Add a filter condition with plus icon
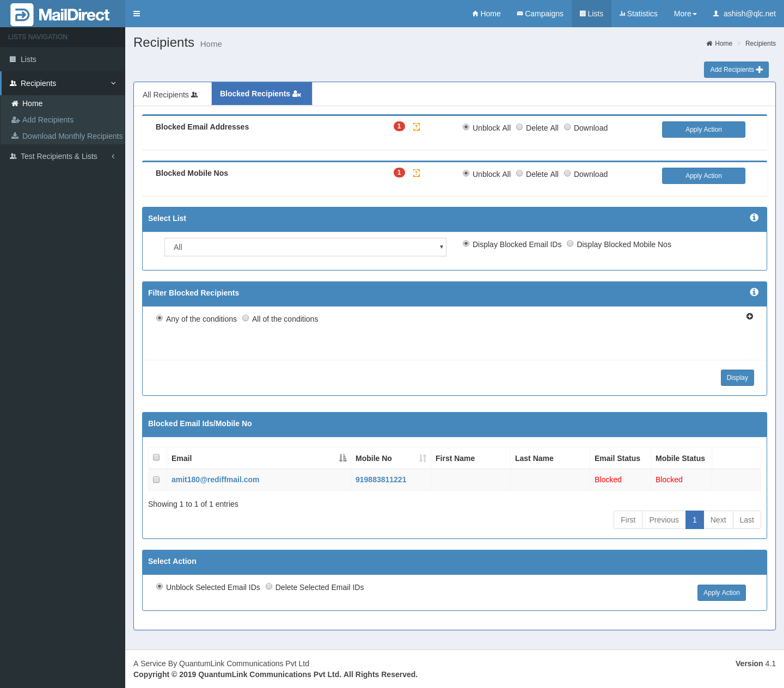This screenshot has height=688, width=784. tap(750, 316)
